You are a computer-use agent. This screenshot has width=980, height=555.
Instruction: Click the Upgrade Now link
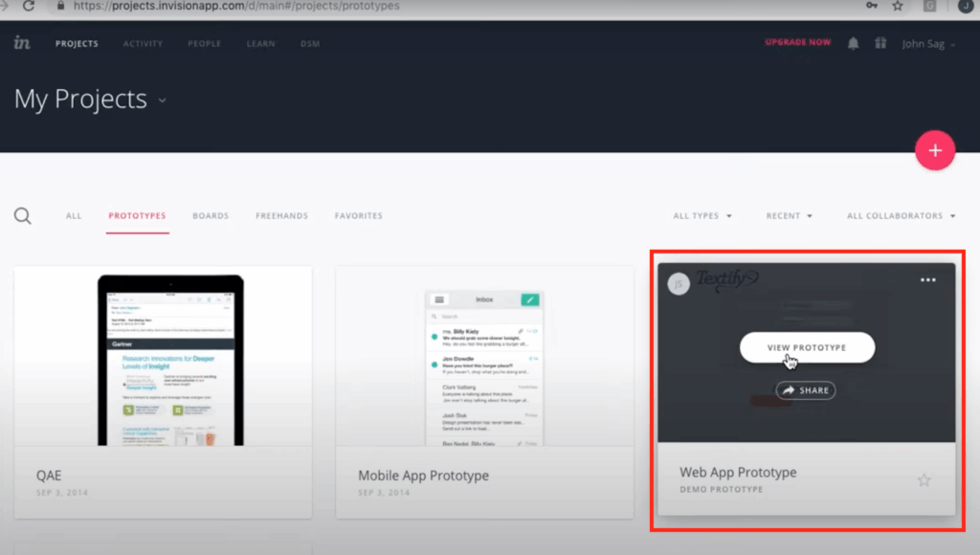(798, 42)
